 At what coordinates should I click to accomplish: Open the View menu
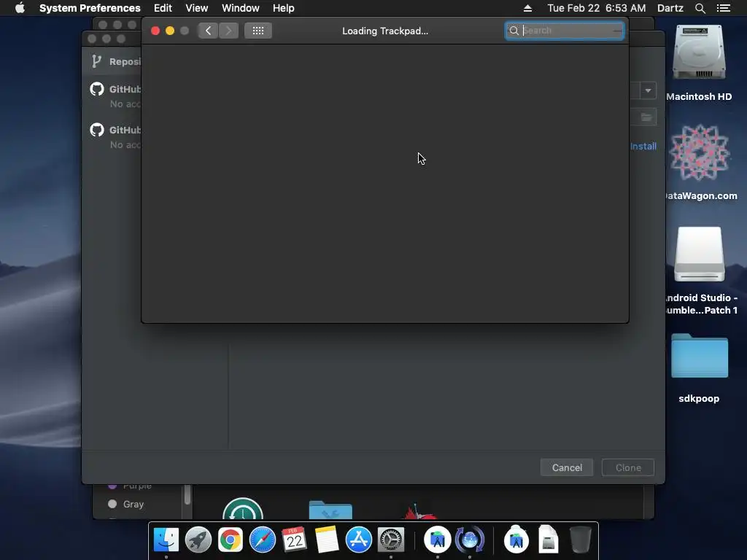tap(197, 8)
